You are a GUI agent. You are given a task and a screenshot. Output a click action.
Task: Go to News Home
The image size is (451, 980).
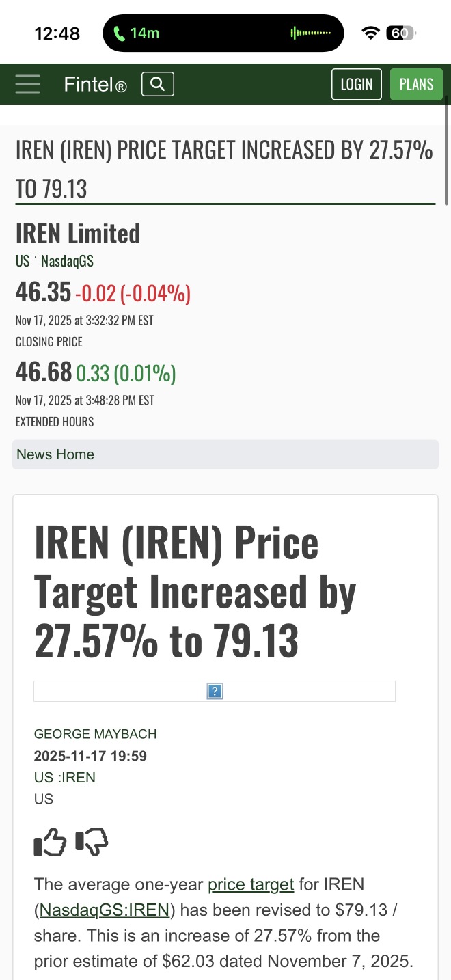pyautogui.click(x=55, y=454)
